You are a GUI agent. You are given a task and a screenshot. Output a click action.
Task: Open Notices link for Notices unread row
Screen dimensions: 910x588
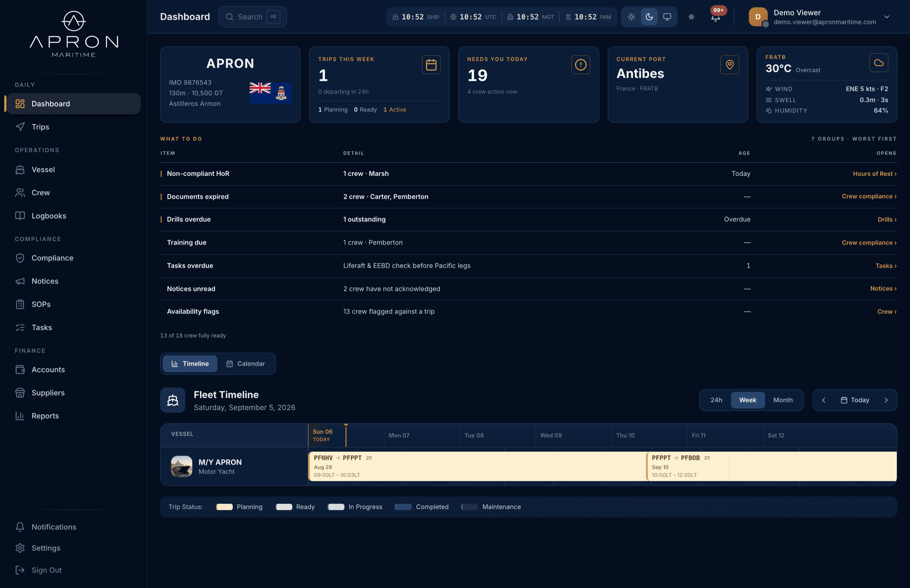tap(883, 289)
